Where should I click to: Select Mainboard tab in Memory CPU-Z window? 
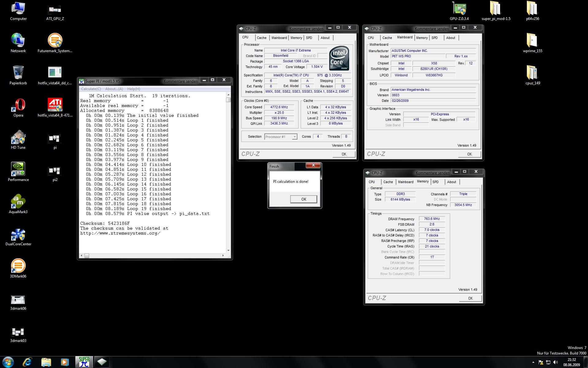coord(405,182)
